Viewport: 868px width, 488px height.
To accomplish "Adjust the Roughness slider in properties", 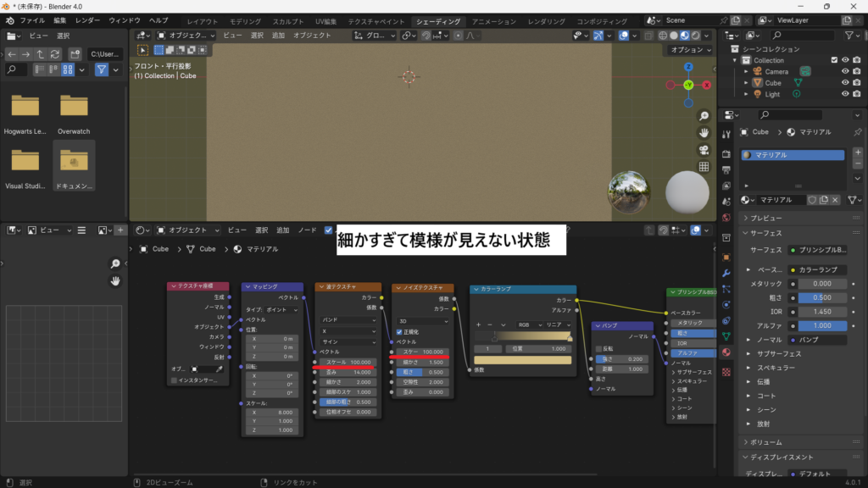I will tap(822, 297).
